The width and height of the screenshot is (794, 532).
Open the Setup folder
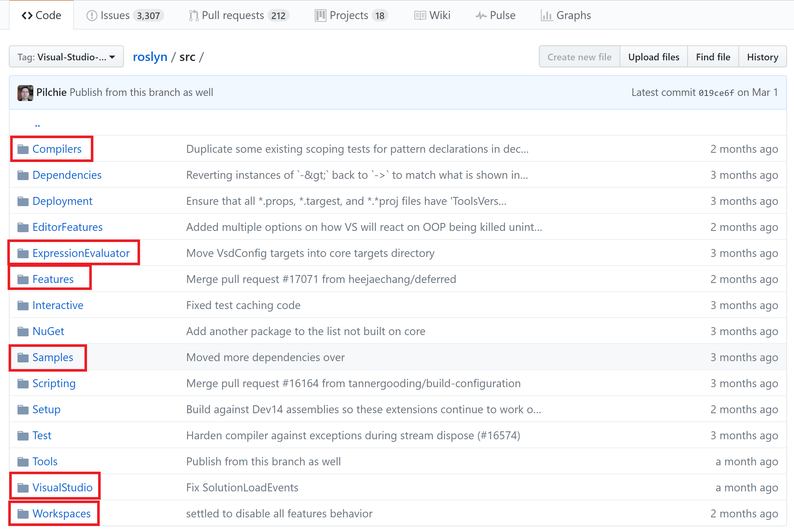(x=46, y=409)
